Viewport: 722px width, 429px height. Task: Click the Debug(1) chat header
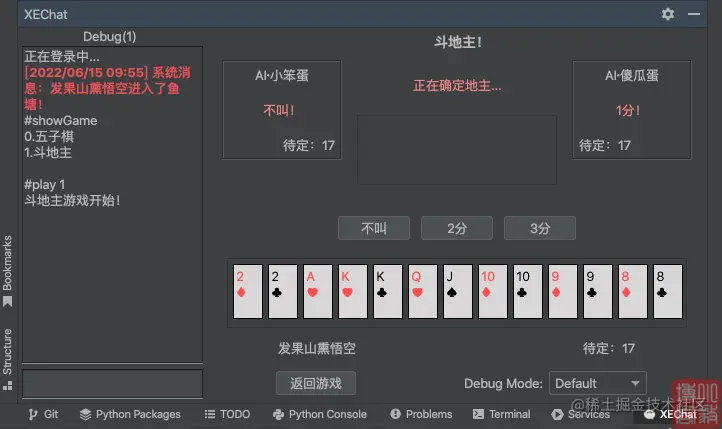(x=110, y=37)
